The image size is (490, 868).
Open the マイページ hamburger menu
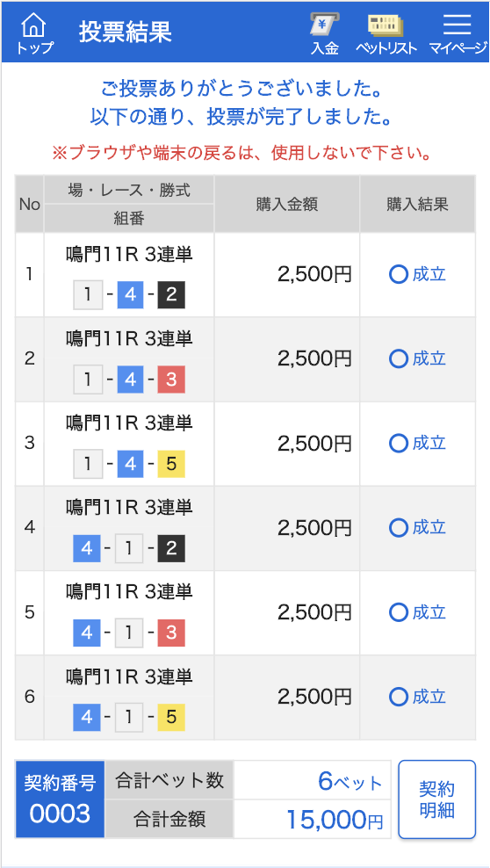[457, 33]
